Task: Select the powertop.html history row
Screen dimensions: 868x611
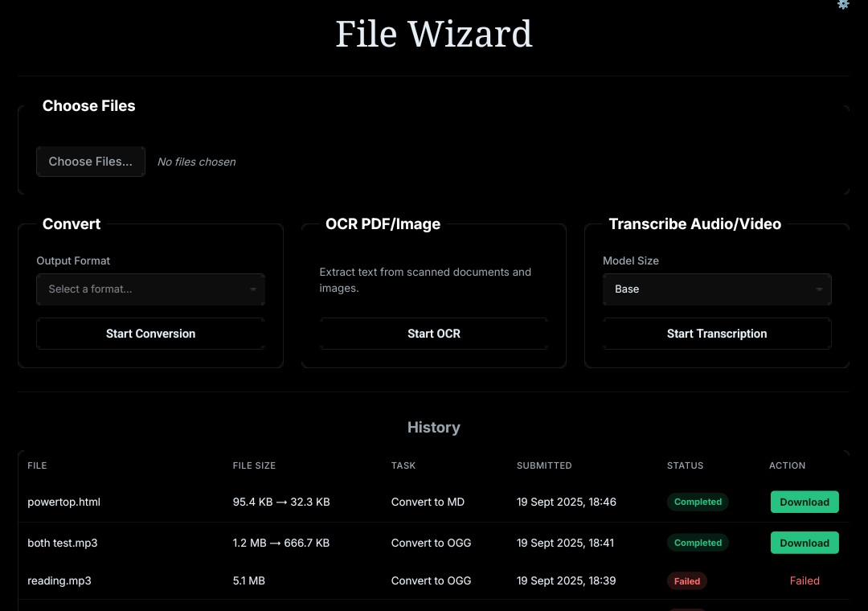Action: [63, 502]
